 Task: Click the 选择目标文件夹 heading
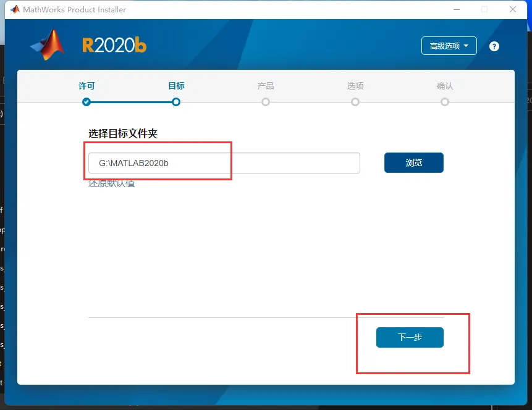tap(123, 133)
